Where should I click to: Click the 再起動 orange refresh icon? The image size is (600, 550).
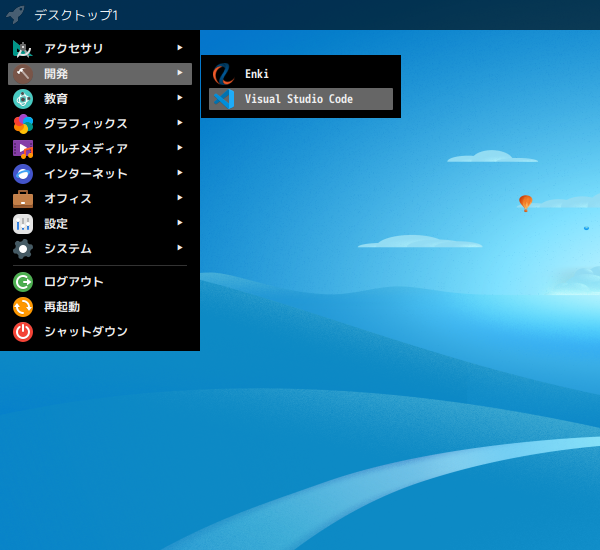23,307
